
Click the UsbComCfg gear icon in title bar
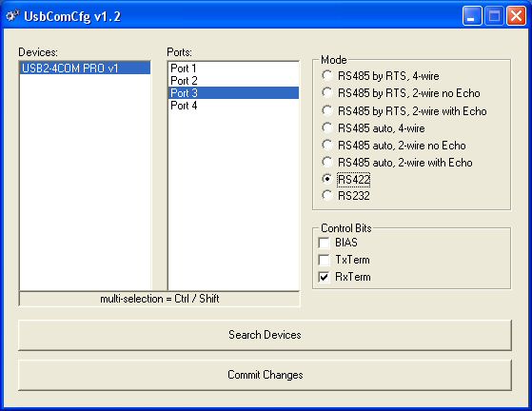click(12, 16)
